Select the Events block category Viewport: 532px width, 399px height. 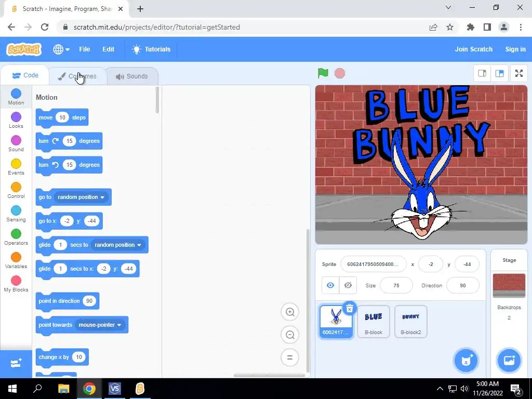16,167
